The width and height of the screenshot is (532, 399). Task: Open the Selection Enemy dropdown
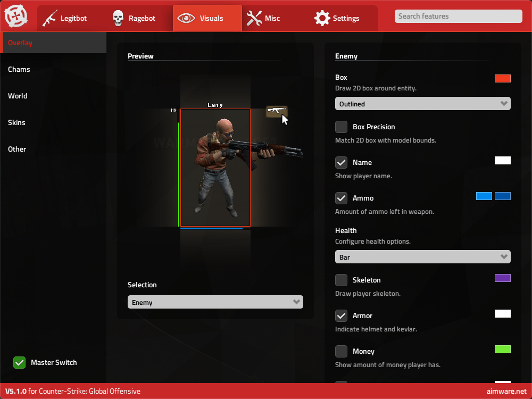pos(215,302)
